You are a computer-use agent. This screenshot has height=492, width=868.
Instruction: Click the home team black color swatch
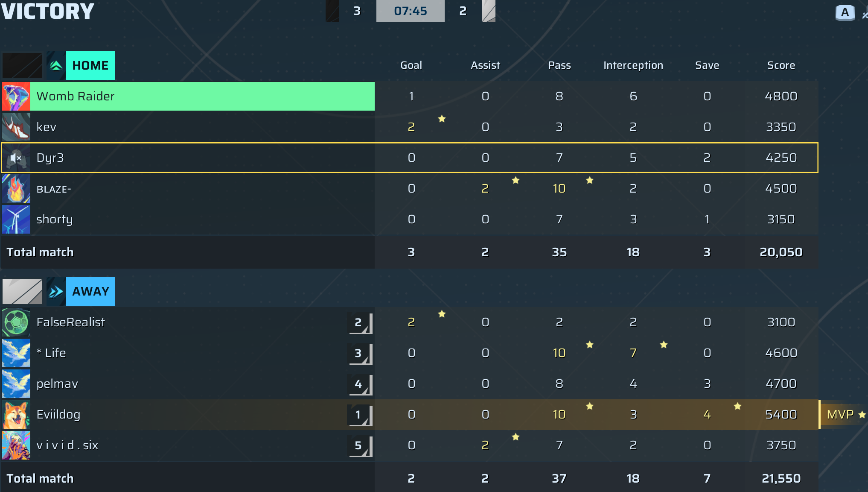click(x=22, y=66)
